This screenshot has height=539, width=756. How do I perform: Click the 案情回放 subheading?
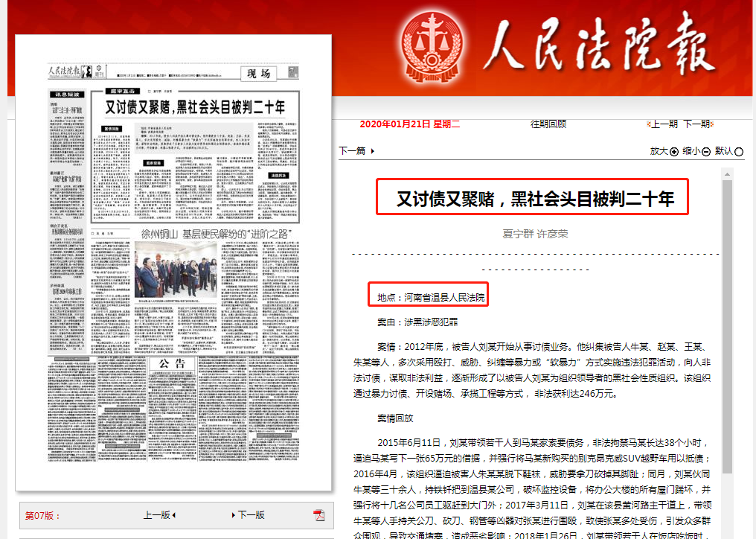395,418
